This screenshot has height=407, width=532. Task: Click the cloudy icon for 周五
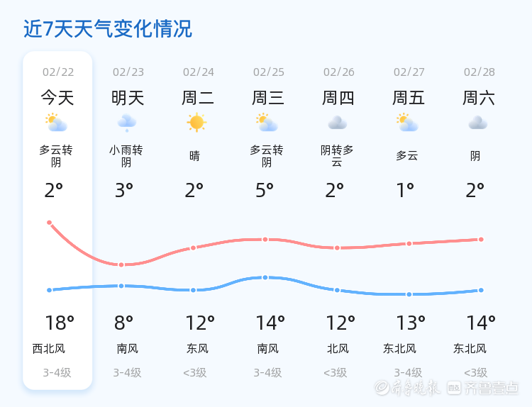coord(407,123)
